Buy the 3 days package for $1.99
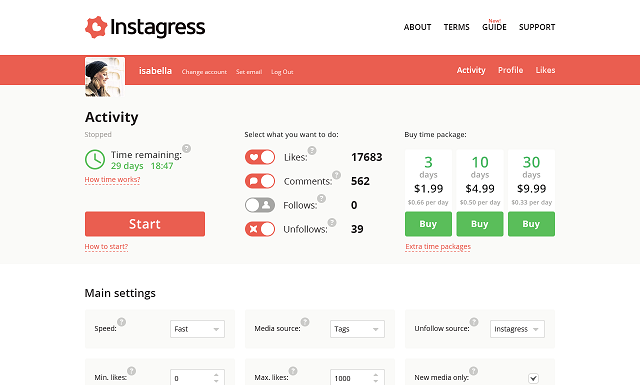 click(x=428, y=224)
